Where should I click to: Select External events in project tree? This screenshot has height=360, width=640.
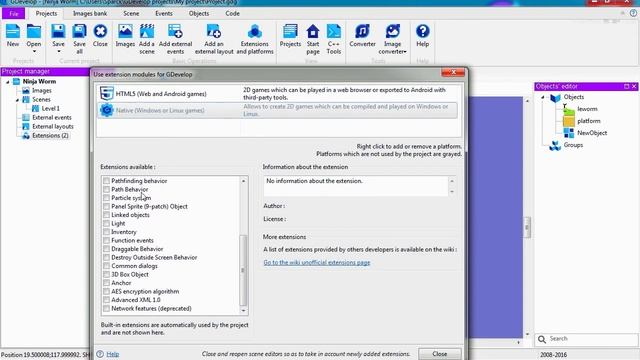pyautogui.click(x=52, y=118)
